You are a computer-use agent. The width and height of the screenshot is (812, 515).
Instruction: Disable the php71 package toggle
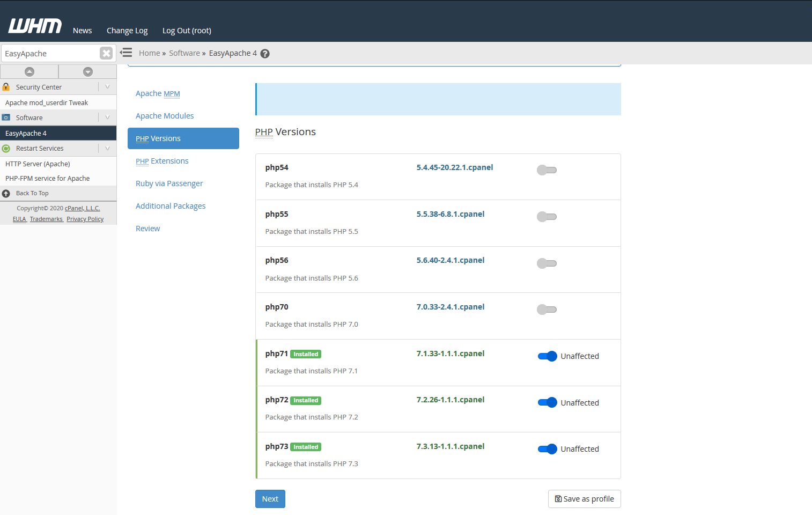[548, 356]
